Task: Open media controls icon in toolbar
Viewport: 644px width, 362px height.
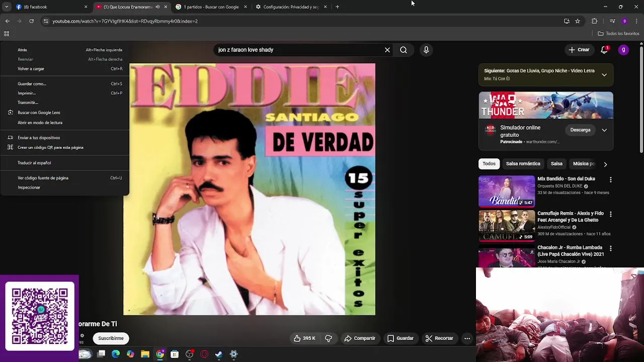Action: point(612,21)
